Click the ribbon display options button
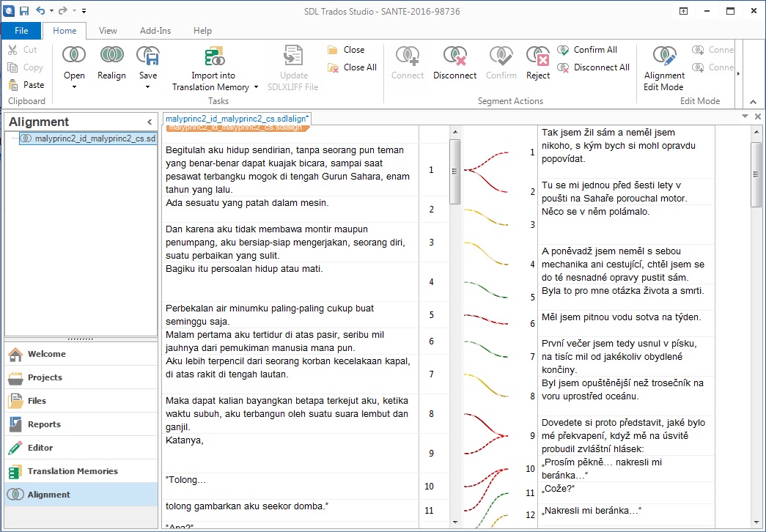 (x=683, y=11)
